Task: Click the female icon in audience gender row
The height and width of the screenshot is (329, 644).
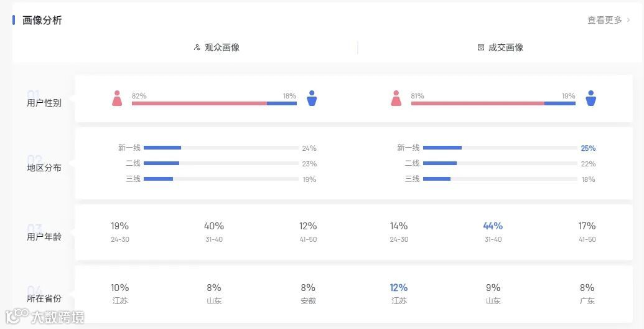Action: pyautogui.click(x=117, y=98)
